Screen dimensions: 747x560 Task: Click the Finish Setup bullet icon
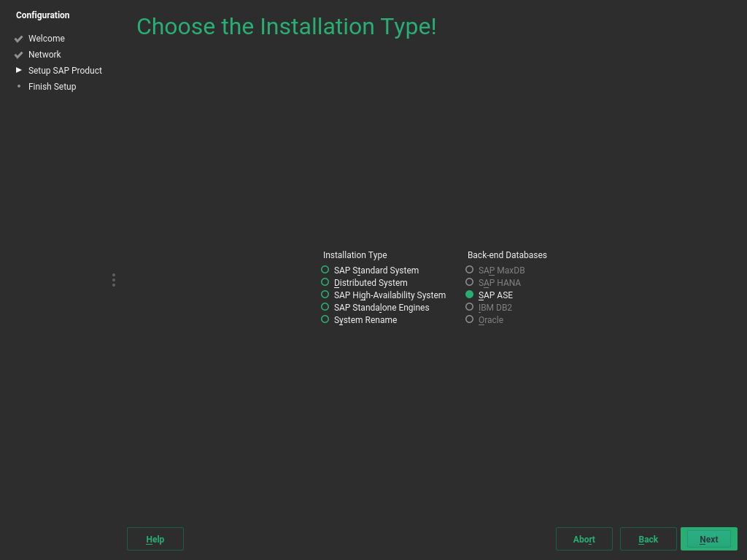pos(19,86)
